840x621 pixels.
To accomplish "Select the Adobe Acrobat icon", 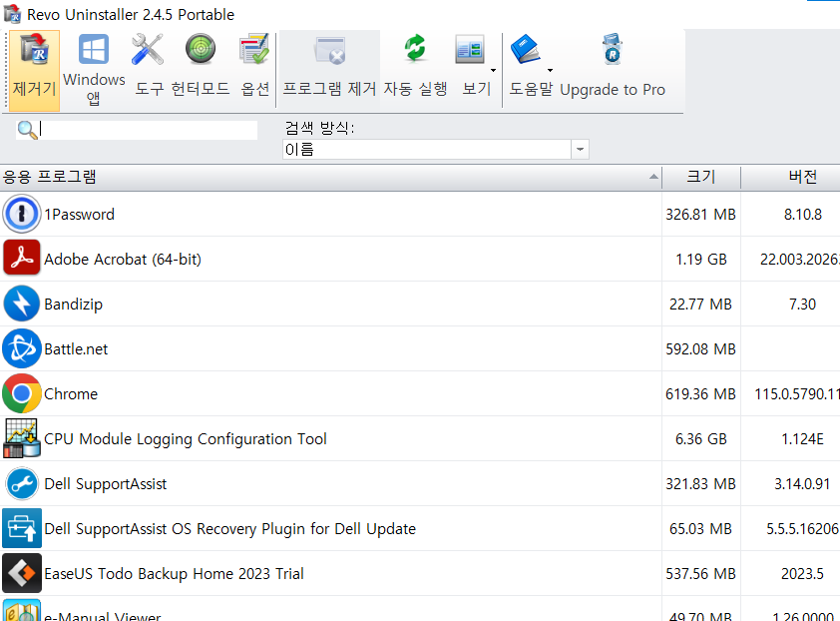I will tap(21, 259).
